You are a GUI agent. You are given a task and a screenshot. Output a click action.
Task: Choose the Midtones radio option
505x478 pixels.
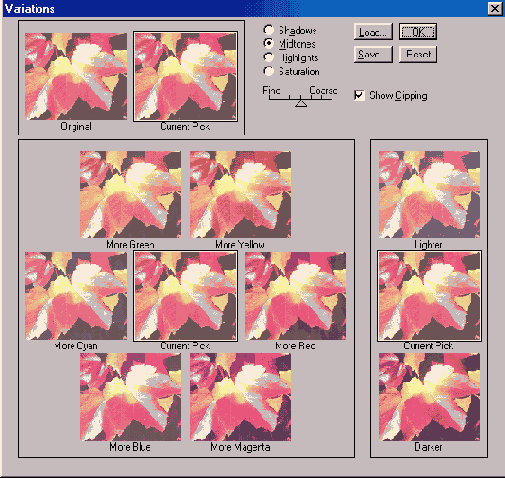tap(268, 43)
